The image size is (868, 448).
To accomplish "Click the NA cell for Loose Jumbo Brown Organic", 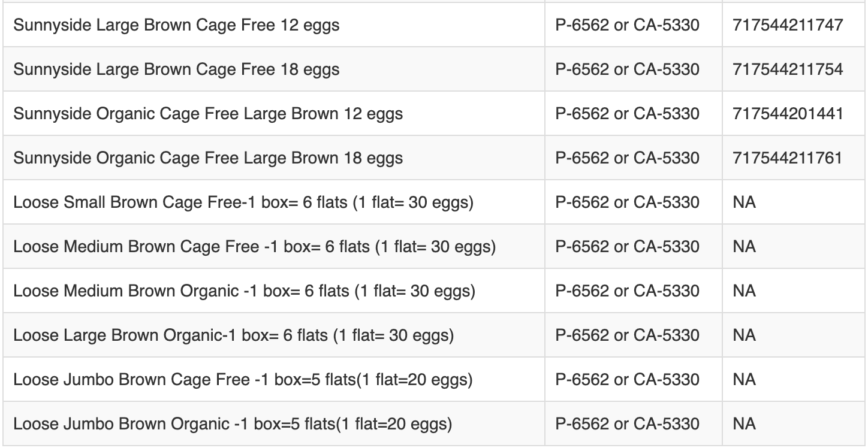I will (744, 424).
